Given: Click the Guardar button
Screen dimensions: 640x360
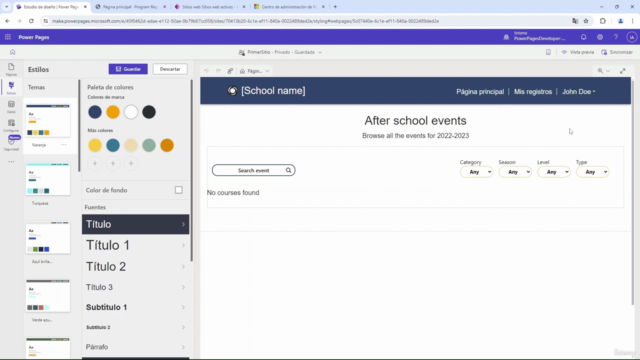Looking at the screenshot, I should tap(128, 69).
